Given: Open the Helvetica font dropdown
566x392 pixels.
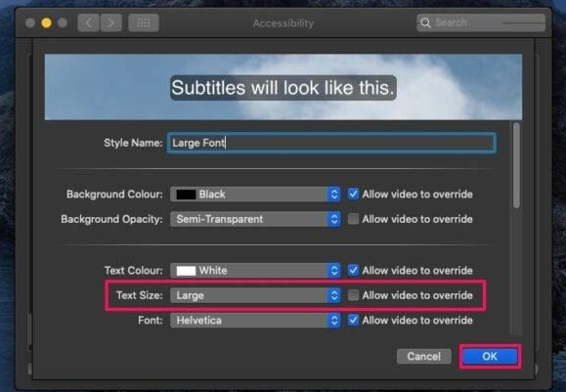Looking at the screenshot, I should tap(255, 321).
